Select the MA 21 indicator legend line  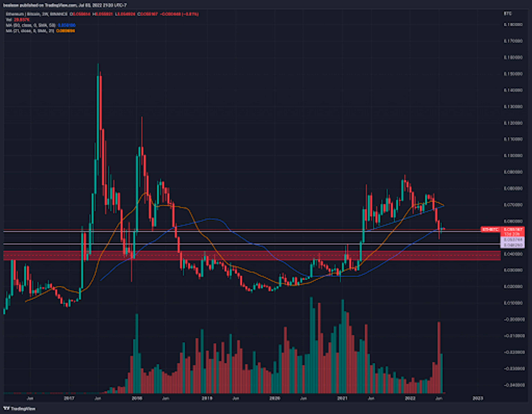click(30, 31)
